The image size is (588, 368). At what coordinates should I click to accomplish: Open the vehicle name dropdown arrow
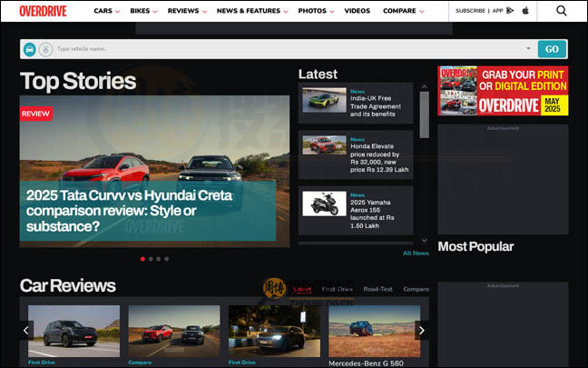pos(528,48)
